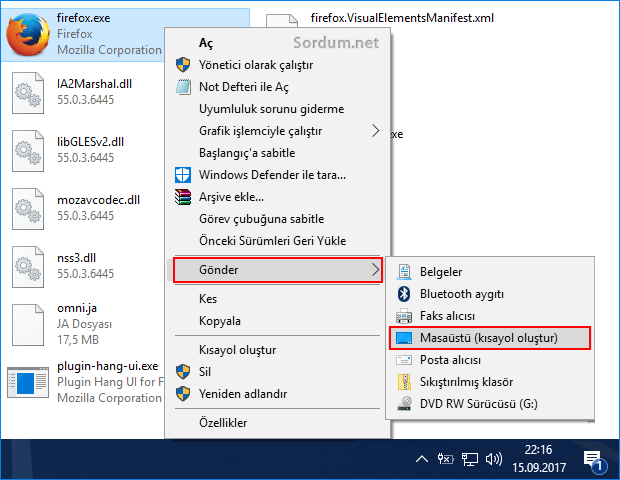
Task: Click the shield icon next to Yeniden adlandır
Action: (183, 394)
